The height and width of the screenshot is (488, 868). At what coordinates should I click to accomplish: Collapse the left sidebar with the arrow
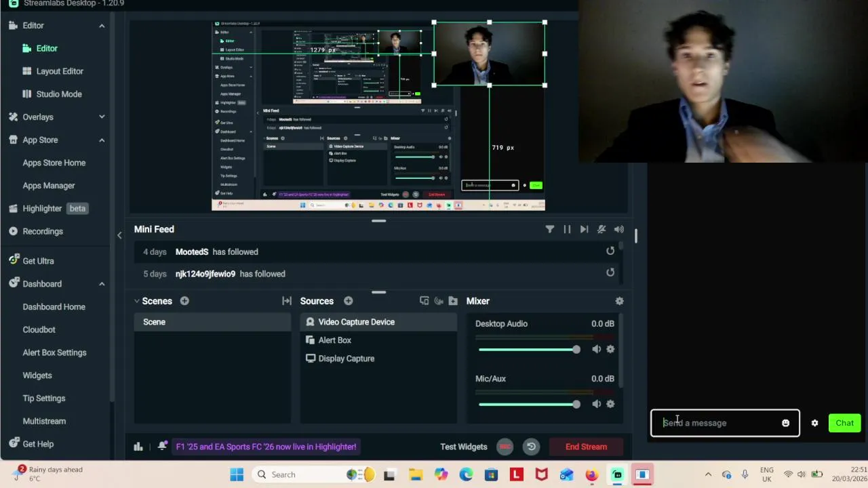pyautogui.click(x=119, y=235)
